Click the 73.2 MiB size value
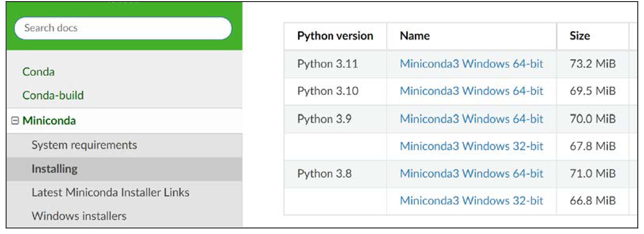The height and width of the screenshot is (234, 644). (x=593, y=64)
